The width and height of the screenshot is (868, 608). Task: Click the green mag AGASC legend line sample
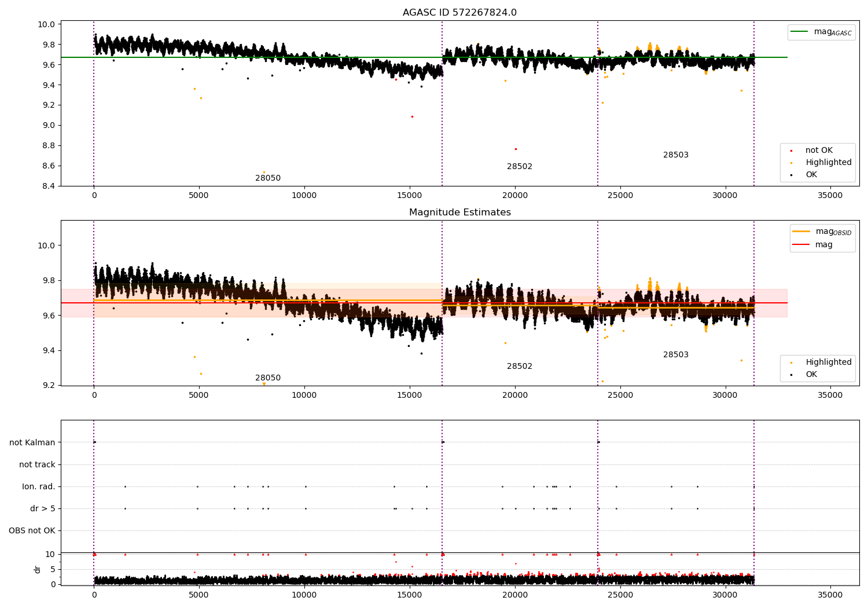click(x=799, y=31)
